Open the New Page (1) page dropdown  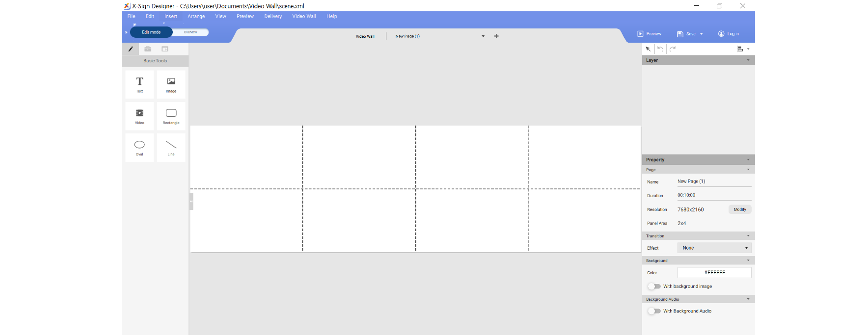tap(483, 36)
